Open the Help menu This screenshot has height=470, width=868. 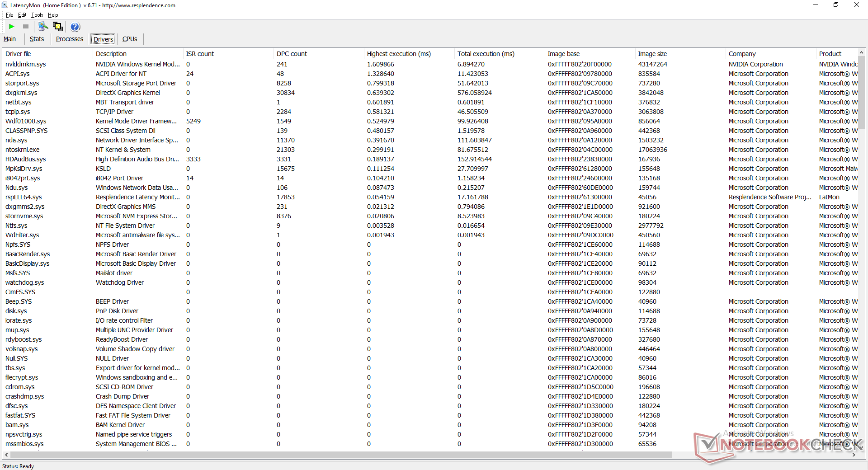click(53, 15)
